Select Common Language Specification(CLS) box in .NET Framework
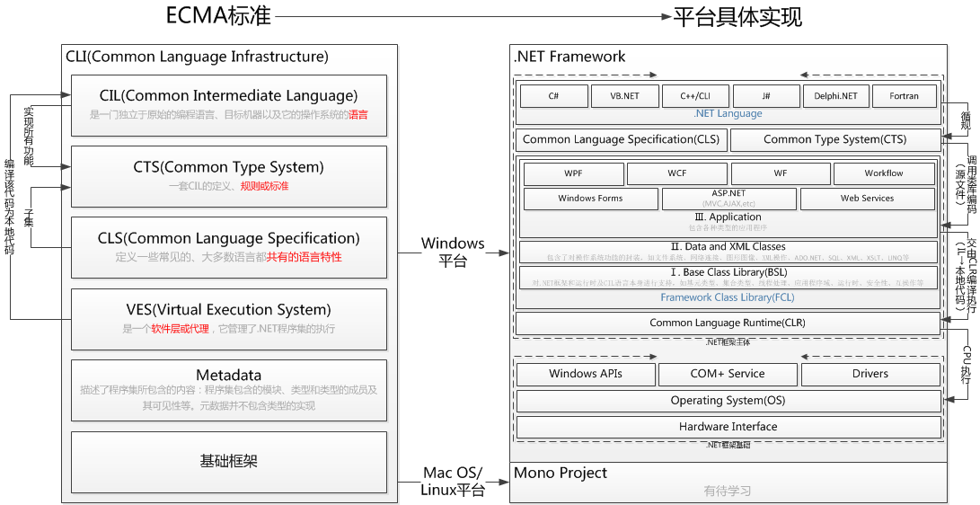The height and width of the screenshot is (505, 980). point(622,140)
